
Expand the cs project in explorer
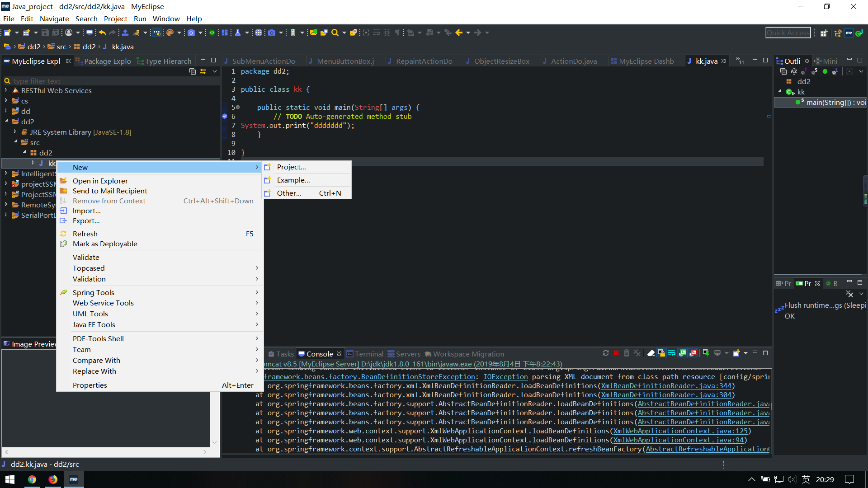pos(6,101)
